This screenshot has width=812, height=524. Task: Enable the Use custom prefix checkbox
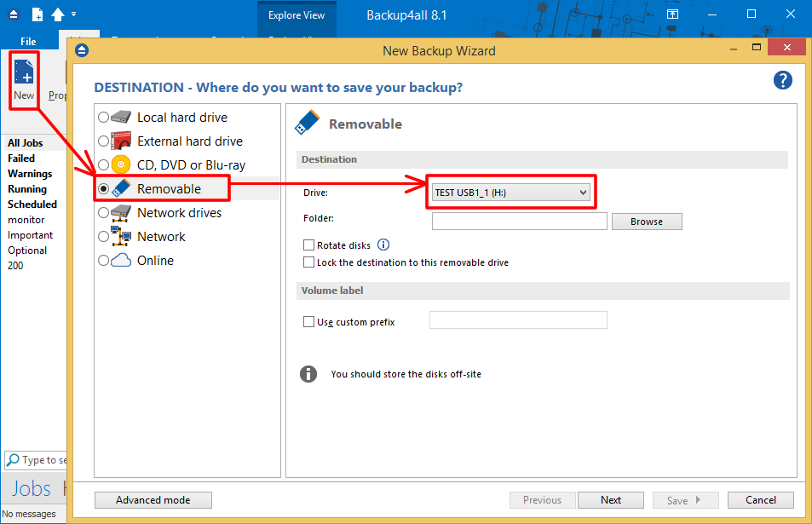click(308, 321)
